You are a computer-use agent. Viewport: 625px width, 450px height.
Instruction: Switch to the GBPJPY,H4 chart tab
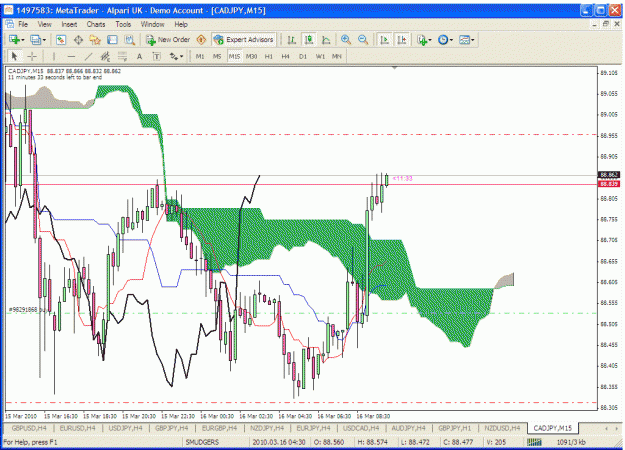tap(171, 428)
